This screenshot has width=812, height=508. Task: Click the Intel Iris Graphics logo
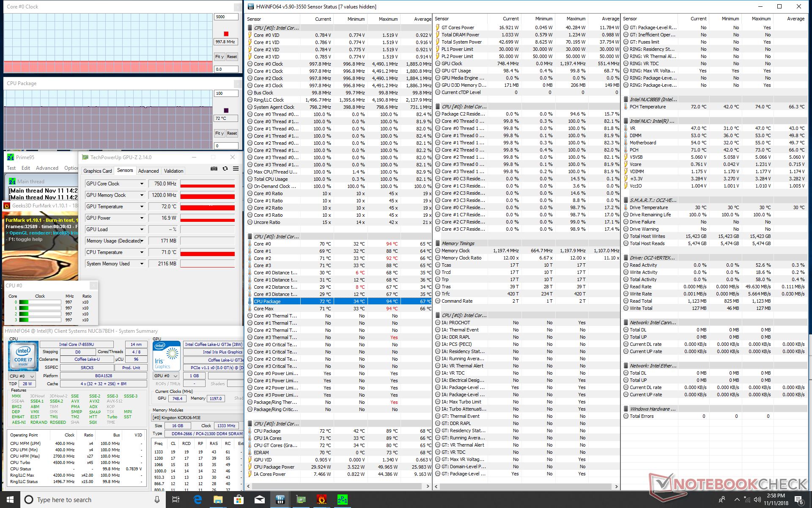(167, 356)
